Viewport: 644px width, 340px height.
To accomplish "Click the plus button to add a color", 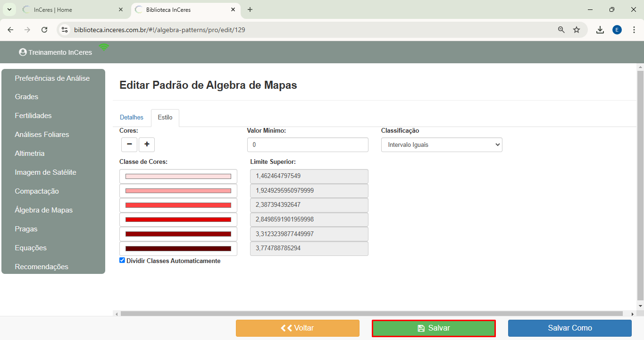I will pyautogui.click(x=147, y=144).
